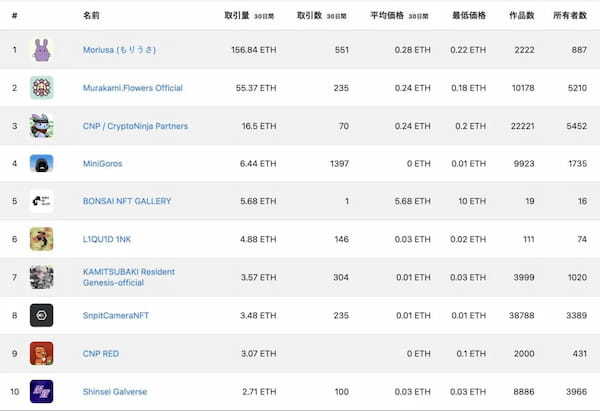Select the 0.1 ETH floor price
600x411 pixels.
pos(471,354)
